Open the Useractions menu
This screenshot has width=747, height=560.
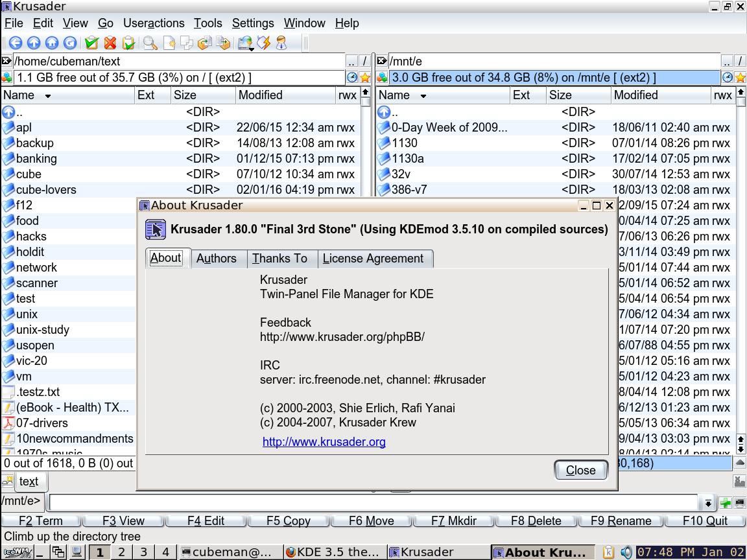point(154,23)
